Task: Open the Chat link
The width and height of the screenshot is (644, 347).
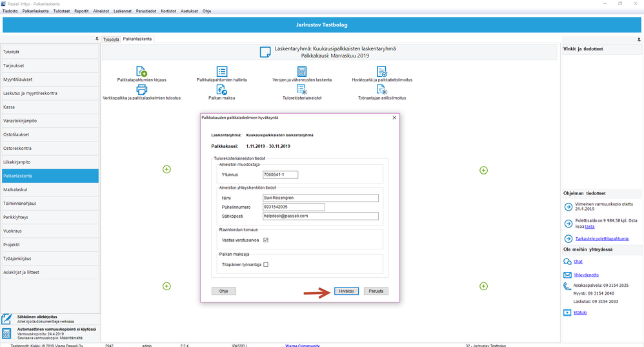Action: [578, 262]
